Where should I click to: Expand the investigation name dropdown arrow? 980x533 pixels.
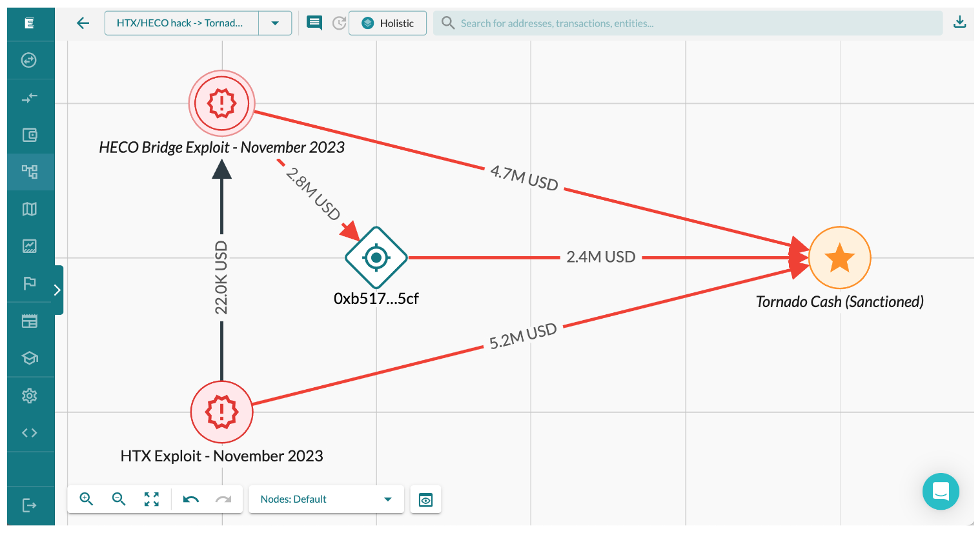click(x=275, y=23)
